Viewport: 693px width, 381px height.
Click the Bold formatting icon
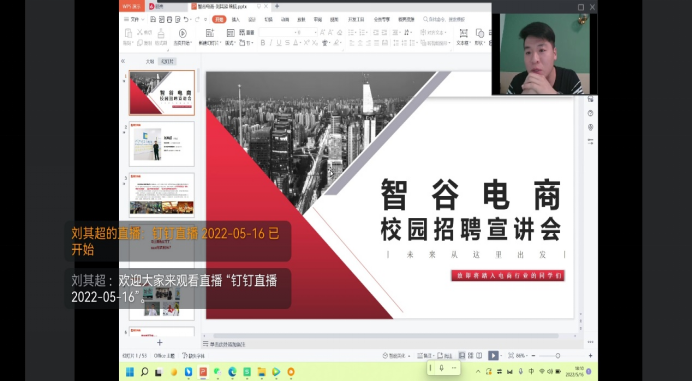tap(263, 43)
